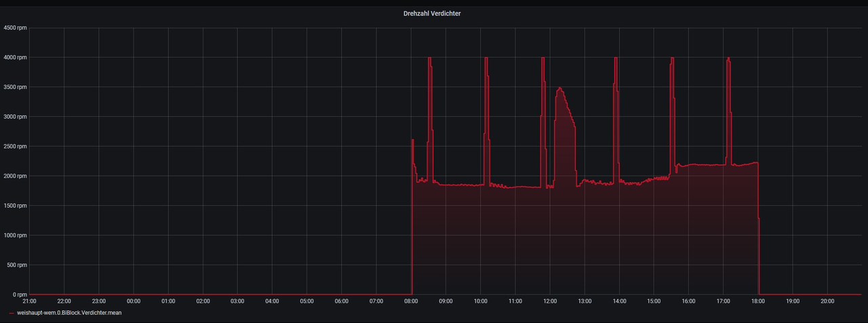Click the 10:00 time axis label

click(480, 301)
